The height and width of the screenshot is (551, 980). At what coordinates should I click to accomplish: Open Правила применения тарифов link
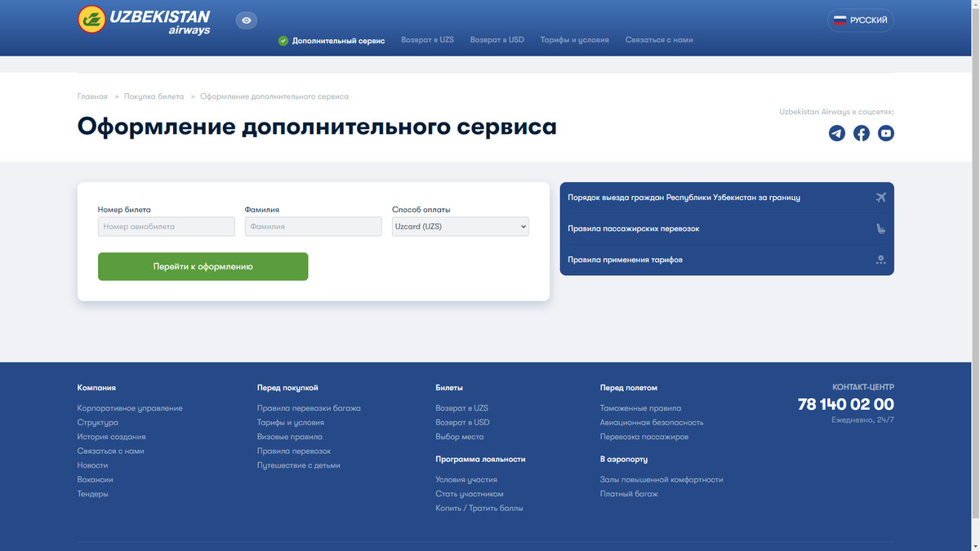(626, 260)
